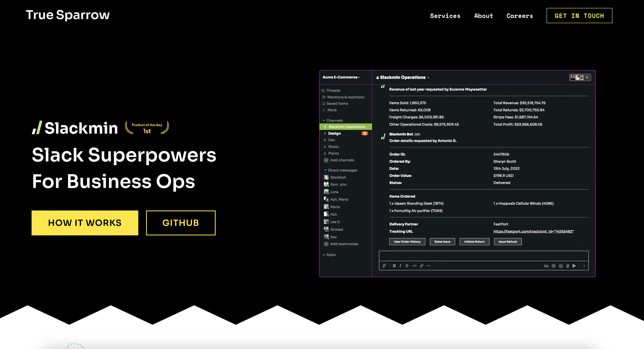Click the Add channels plus icon
The height and width of the screenshot is (349, 644).
326,160
